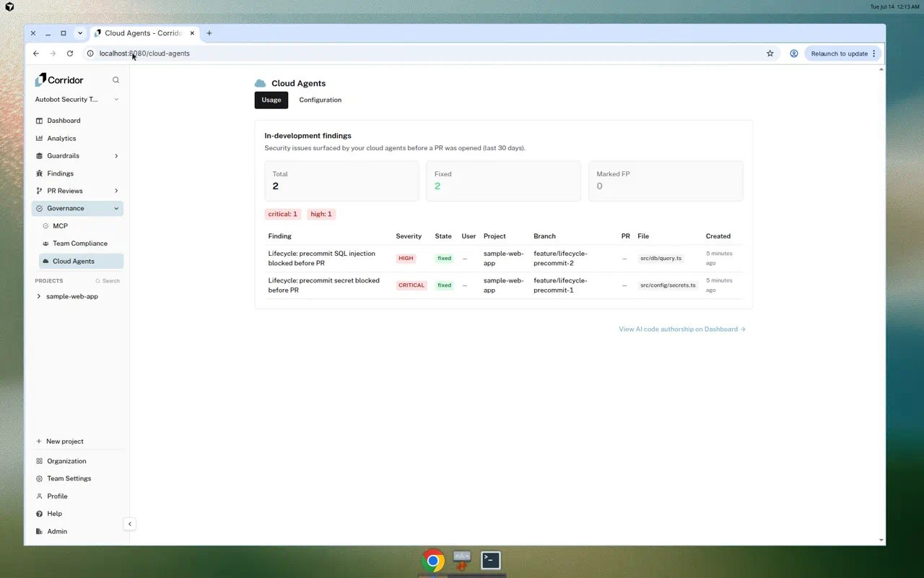The image size is (924, 578).
Task: Click View AI code authorship on Dashboard link
Action: click(x=682, y=329)
